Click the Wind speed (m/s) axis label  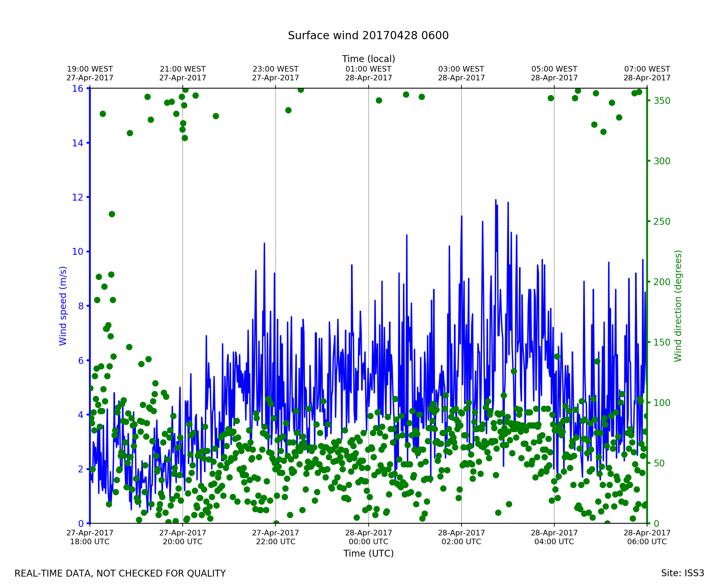coord(63,306)
